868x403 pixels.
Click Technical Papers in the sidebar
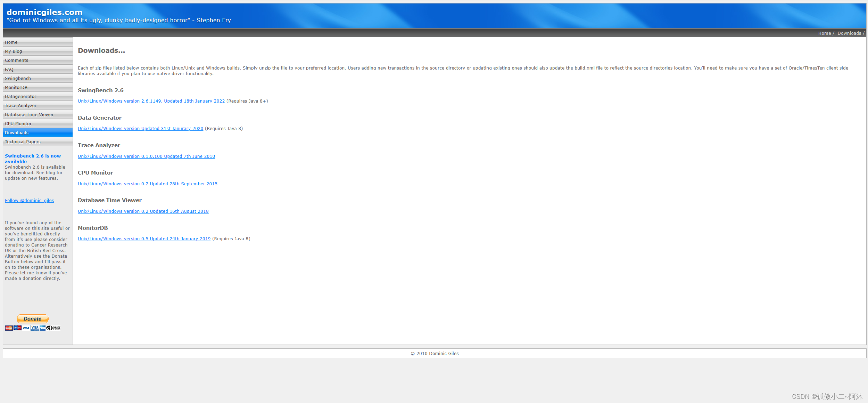coord(23,142)
